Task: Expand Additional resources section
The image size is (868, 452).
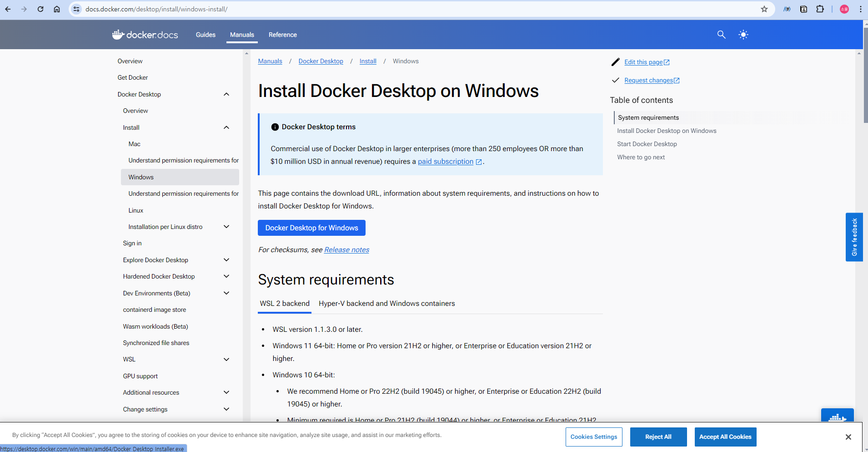Action: coord(226,392)
